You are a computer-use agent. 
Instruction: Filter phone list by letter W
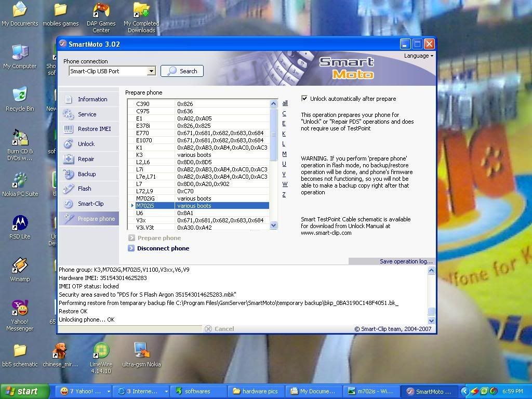click(x=285, y=184)
